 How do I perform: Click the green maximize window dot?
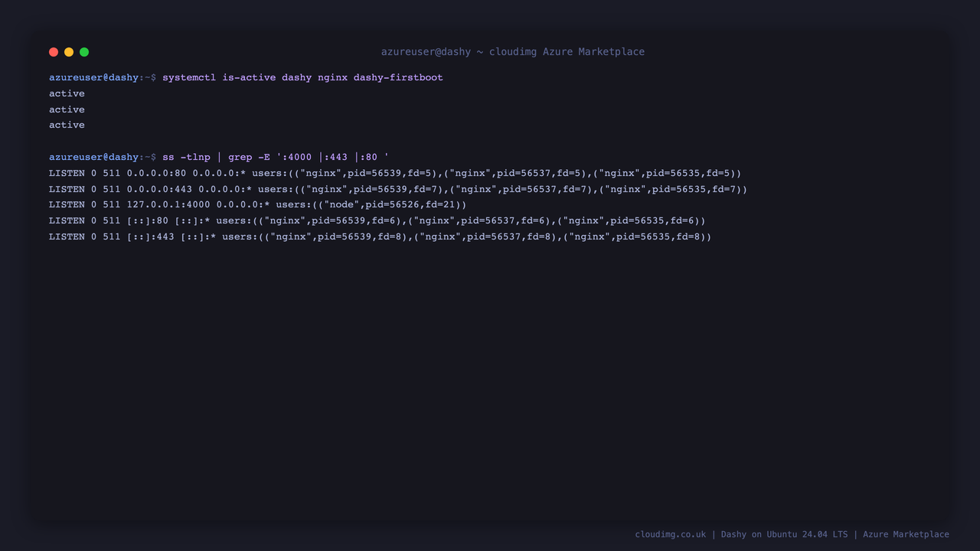84,52
